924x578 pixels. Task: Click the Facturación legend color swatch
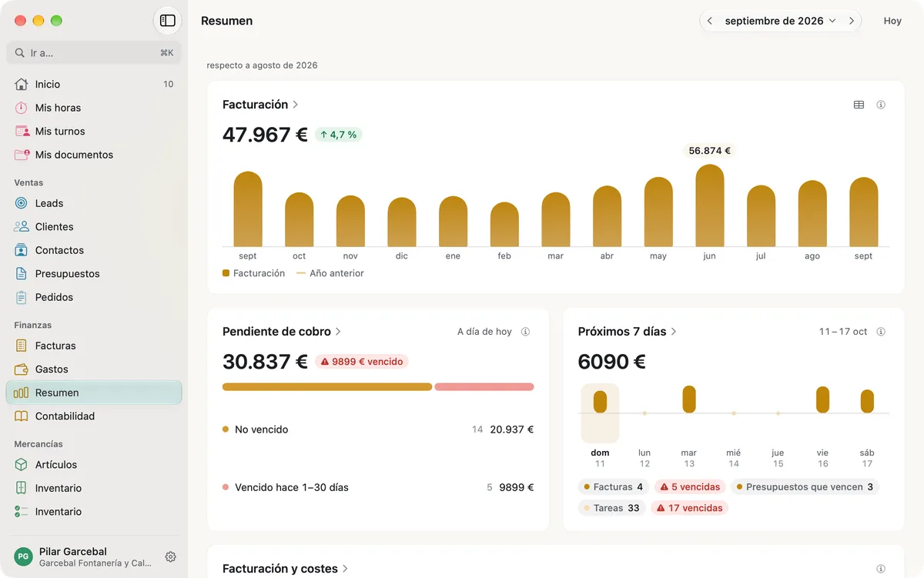pos(226,273)
